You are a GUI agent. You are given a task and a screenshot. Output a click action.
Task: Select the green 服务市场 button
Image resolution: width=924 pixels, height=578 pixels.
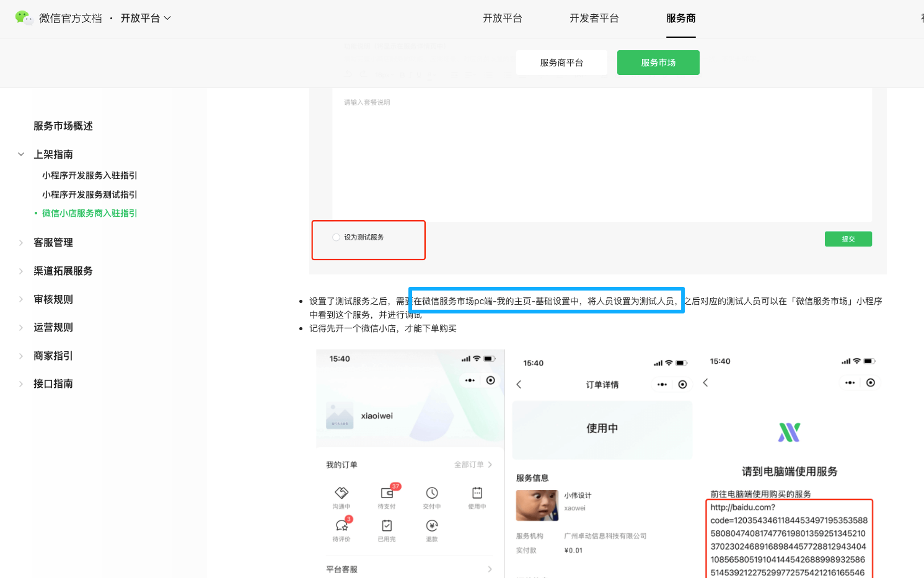point(658,63)
